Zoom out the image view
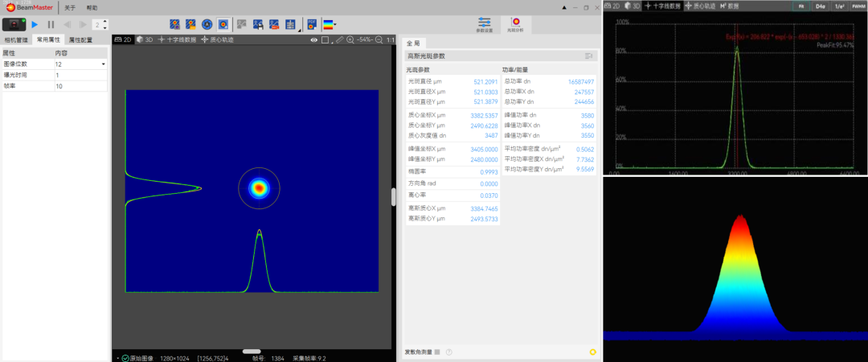The height and width of the screenshot is (362, 868). 379,40
